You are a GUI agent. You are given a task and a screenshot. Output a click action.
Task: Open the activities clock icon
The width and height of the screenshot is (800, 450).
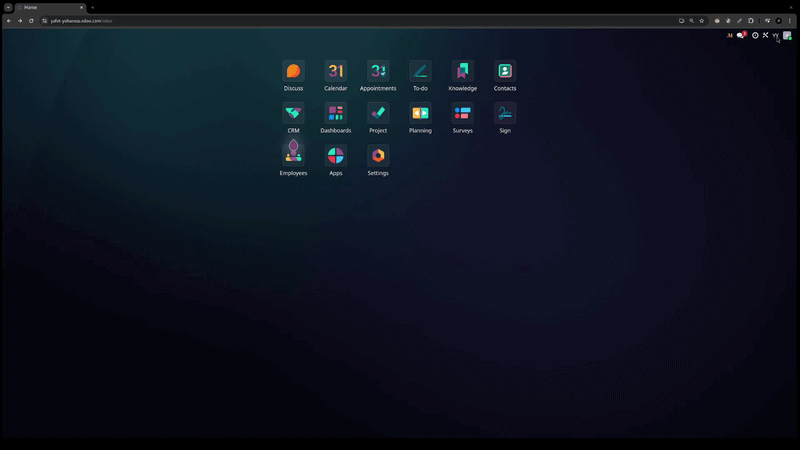click(755, 35)
